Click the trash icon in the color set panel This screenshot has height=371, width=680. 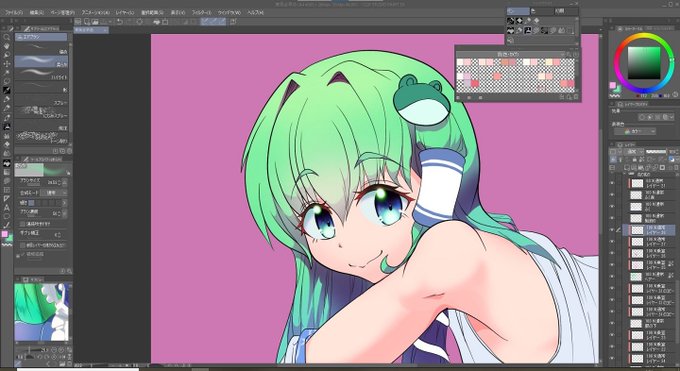[576, 97]
